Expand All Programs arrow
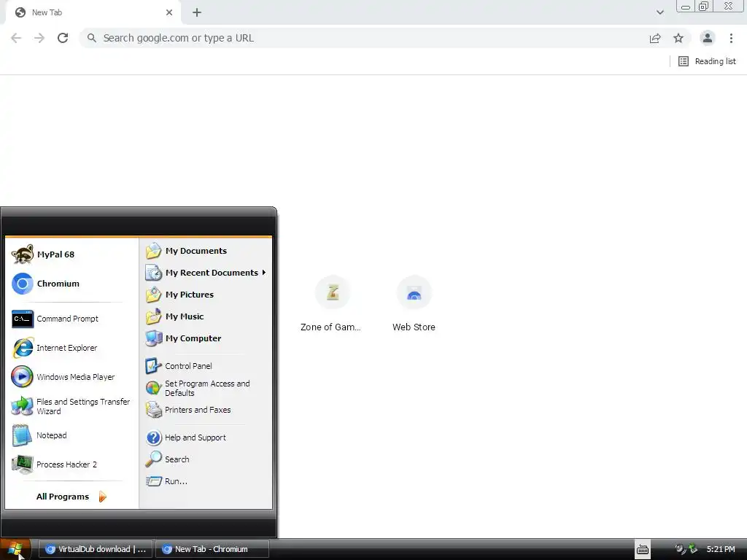 coord(102,497)
